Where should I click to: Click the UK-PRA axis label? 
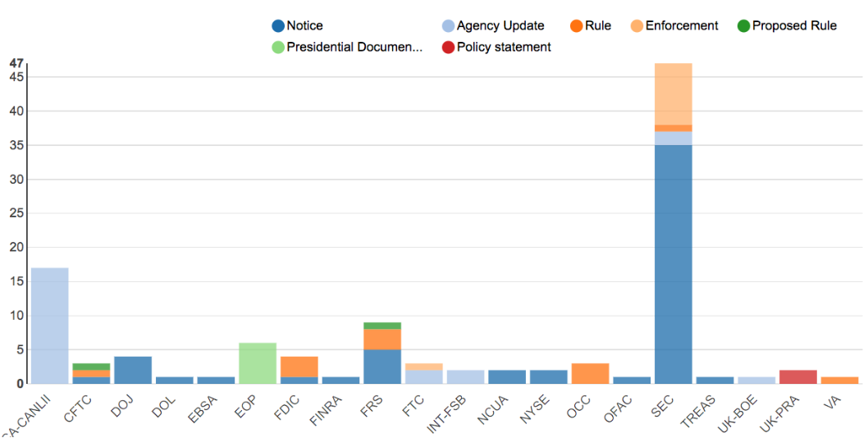(x=779, y=414)
